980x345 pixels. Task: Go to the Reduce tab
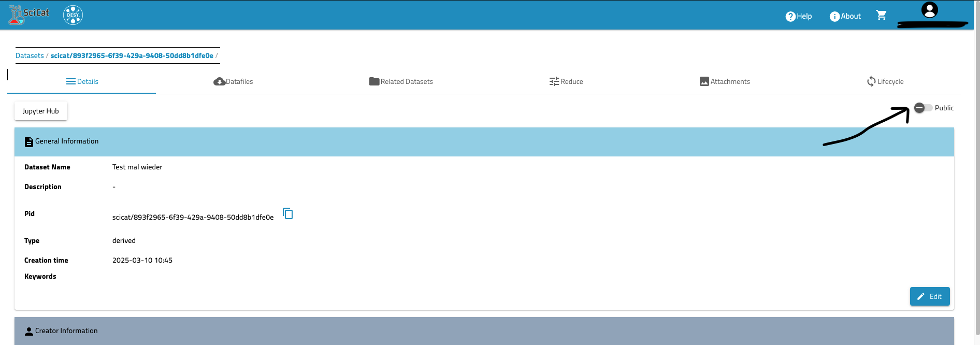[x=566, y=82]
